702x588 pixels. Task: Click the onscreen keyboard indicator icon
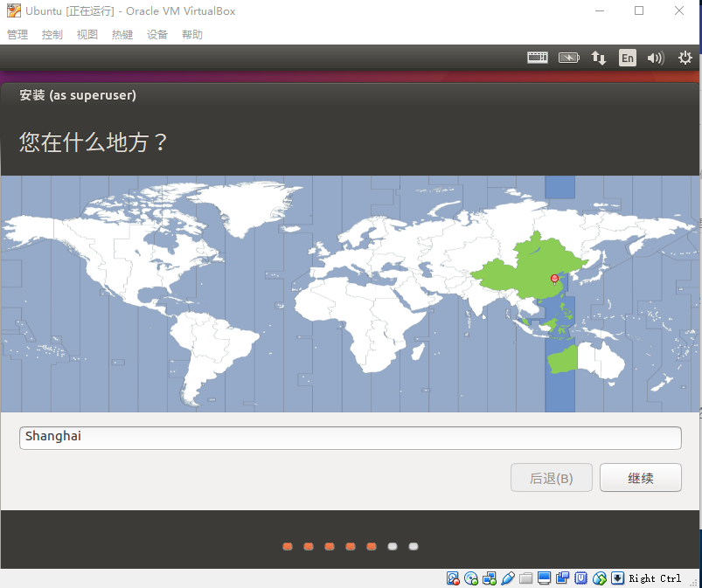538,58
